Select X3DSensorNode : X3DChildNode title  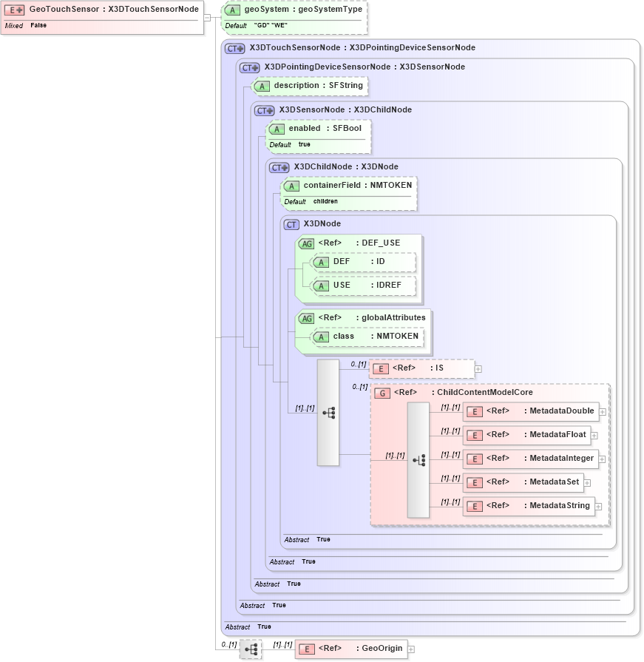point(345,109)
